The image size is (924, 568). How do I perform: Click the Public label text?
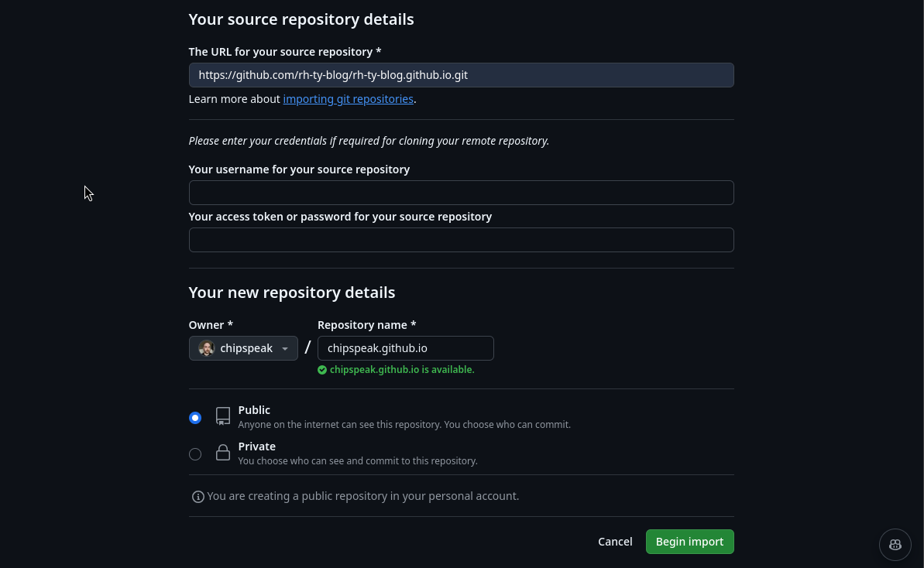click(x=254, y=409)
